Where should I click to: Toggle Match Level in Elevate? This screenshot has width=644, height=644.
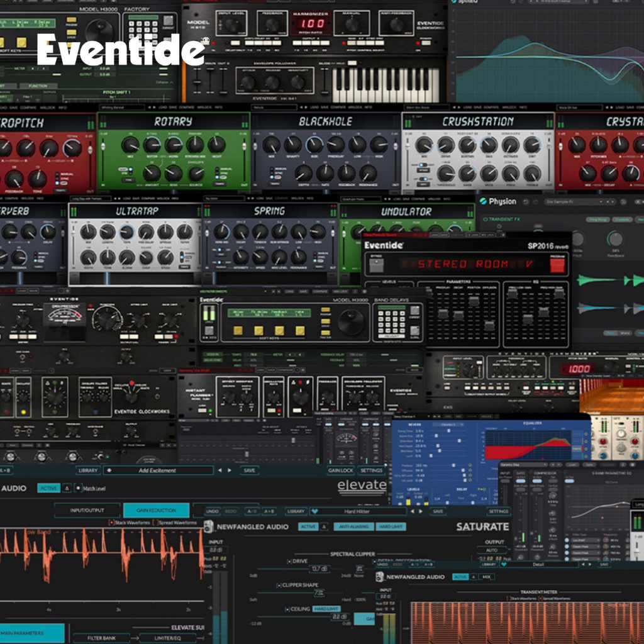pyautogui.click(x=78, y=488)
